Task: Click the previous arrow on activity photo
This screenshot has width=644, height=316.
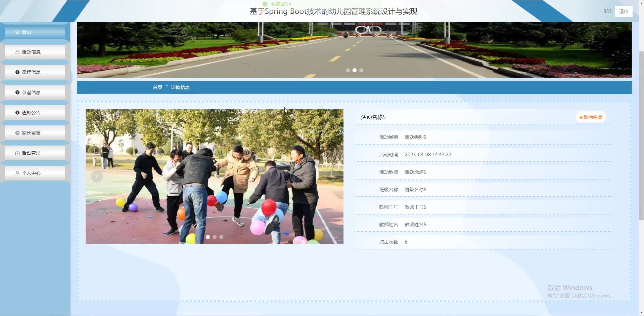Action: [x=97, y=176]
